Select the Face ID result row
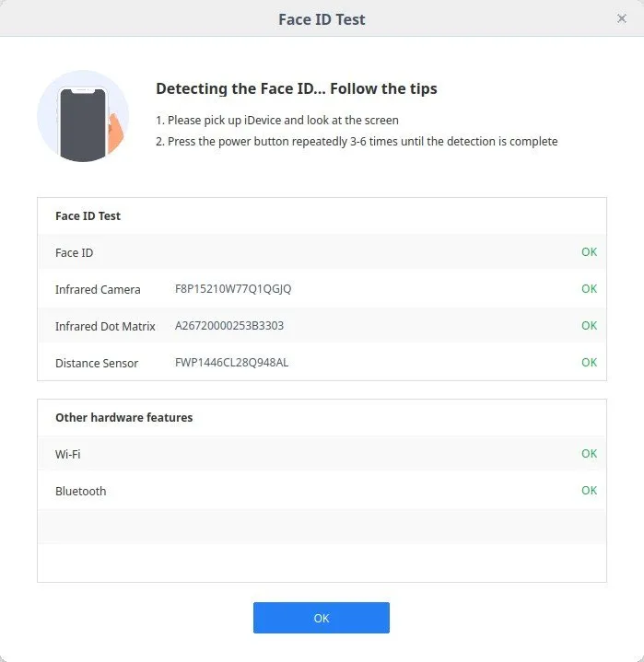644x662 pixels. coord(322,252)
